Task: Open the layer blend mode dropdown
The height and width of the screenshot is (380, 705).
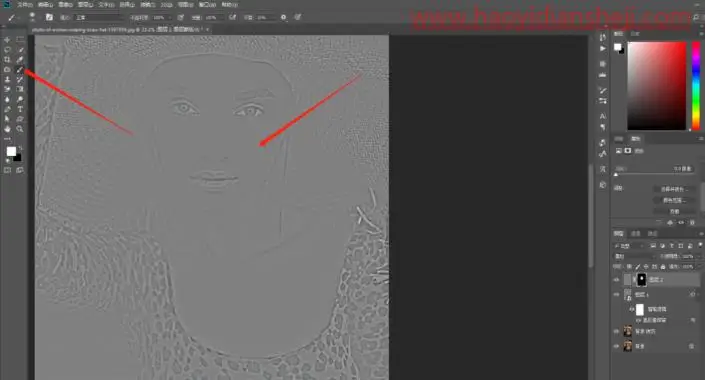Action: pos(634,256)
